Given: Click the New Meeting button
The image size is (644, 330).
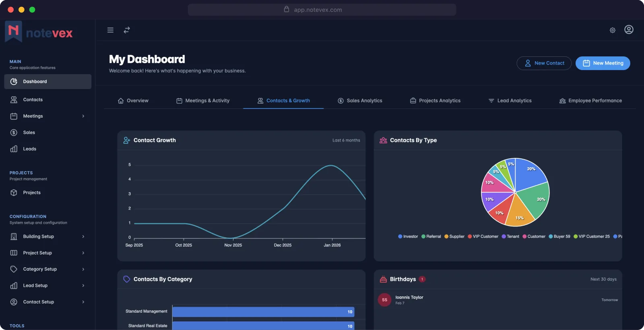Looking at the screenshot, I should click(603, 63).
